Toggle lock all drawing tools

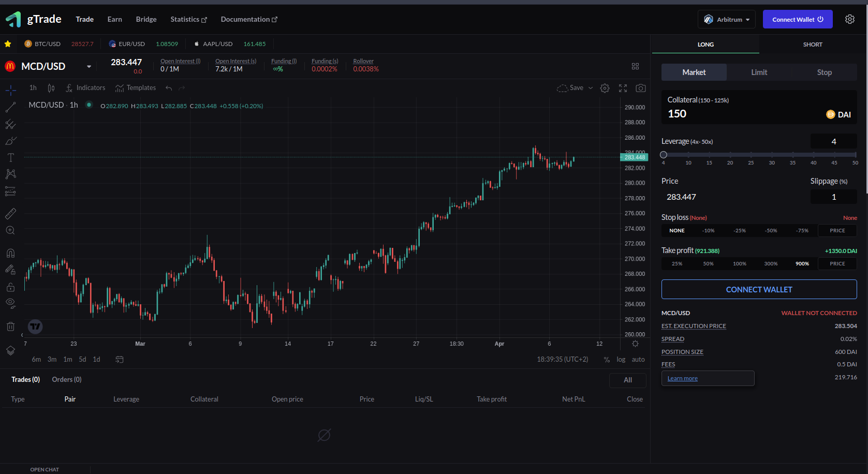[x=10, y=287]
